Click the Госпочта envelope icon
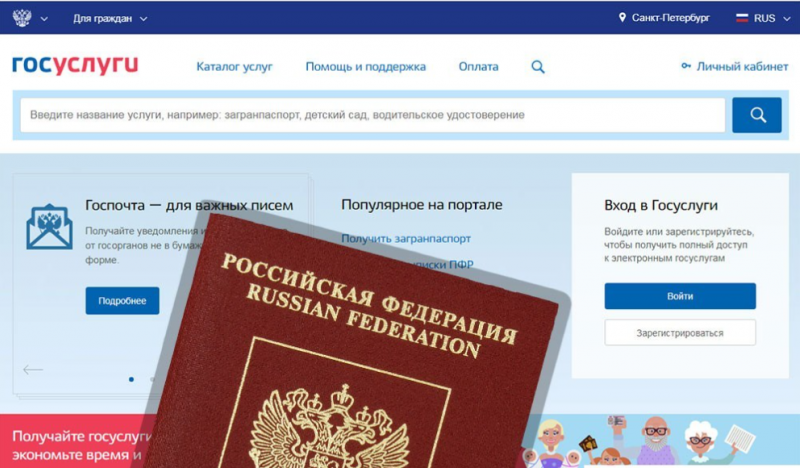 [49, 227]
